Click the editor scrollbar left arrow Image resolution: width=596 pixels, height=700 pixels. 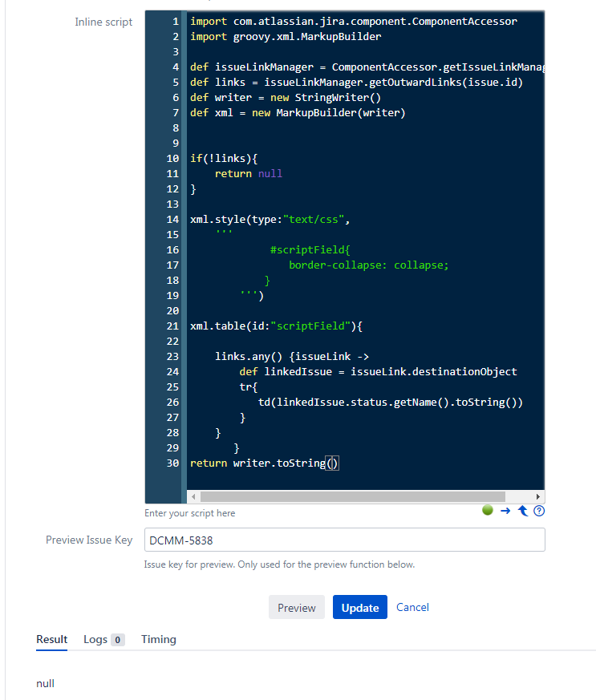pos(193,496)
